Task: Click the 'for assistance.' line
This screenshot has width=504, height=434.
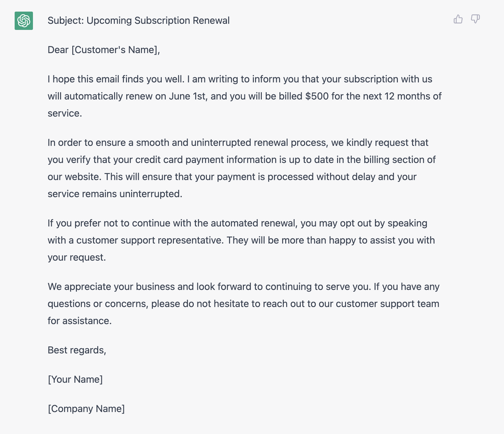Action: (80, 321)
